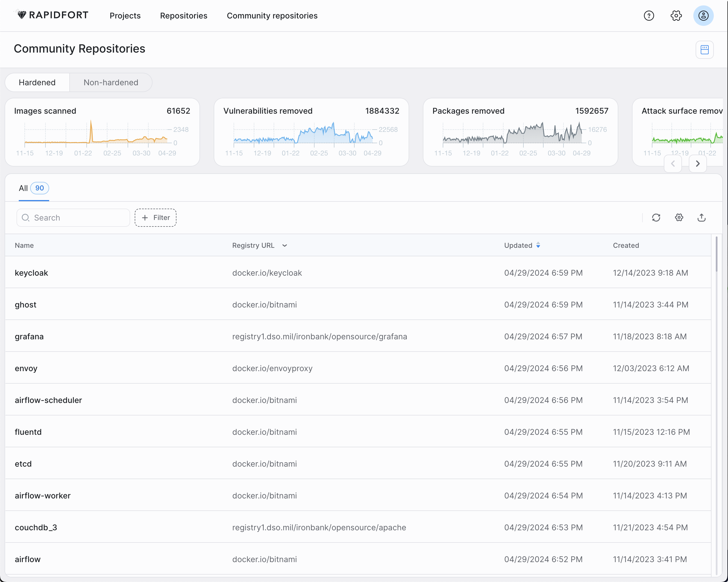Click the refresh table icon
The height and width of the screenshot is (582, 728).
click(656, 217)
